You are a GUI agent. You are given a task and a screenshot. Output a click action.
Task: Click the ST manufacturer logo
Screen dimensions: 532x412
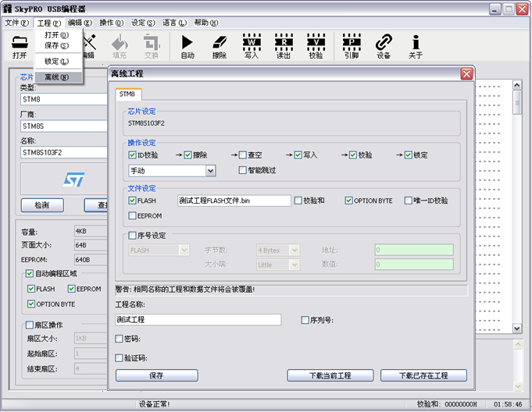click(x=73, y=179)
